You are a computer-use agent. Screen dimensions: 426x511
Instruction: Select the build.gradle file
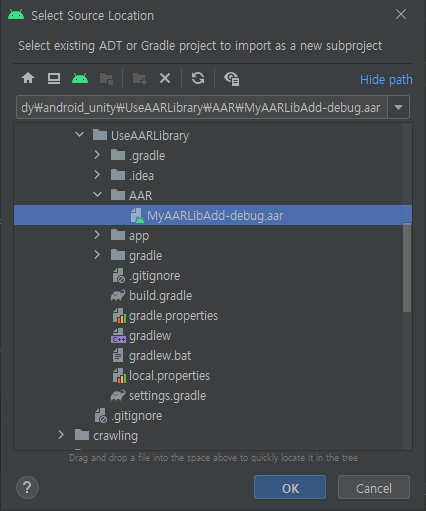point(160,296)
